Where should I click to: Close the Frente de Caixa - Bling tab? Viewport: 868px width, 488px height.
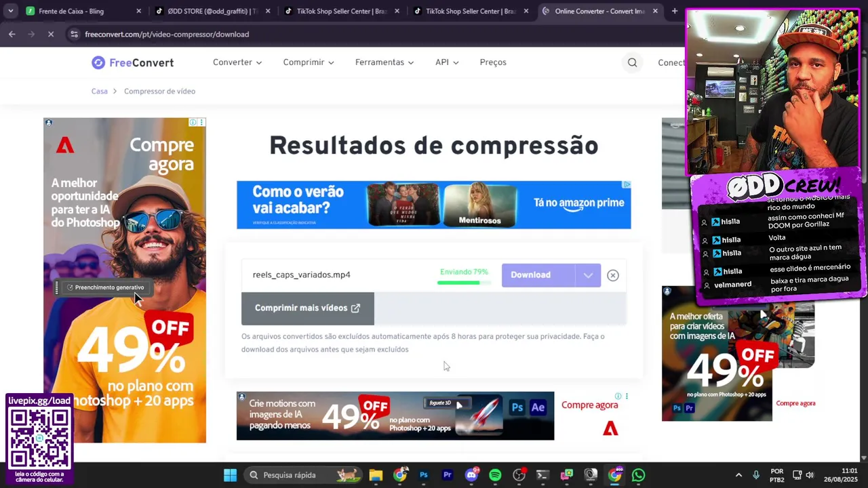coord(138,11)
